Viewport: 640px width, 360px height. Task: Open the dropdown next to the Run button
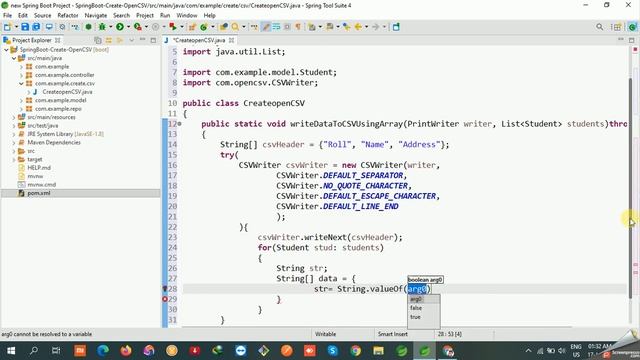coord(128,27)
